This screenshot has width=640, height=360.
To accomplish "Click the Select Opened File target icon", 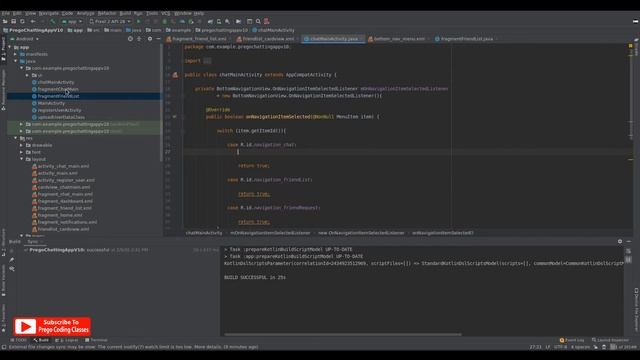I will [x=130, y=39].
